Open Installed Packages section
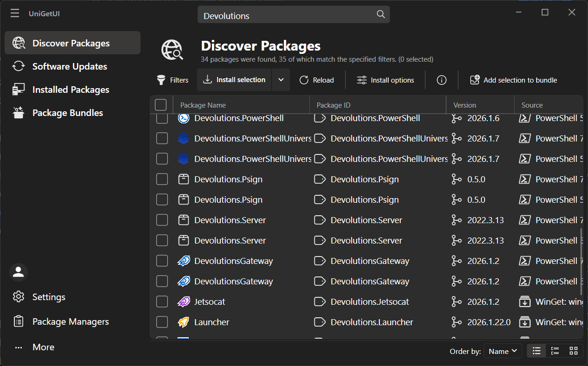The height and width of the screenshot is (366, 588). 72,90
